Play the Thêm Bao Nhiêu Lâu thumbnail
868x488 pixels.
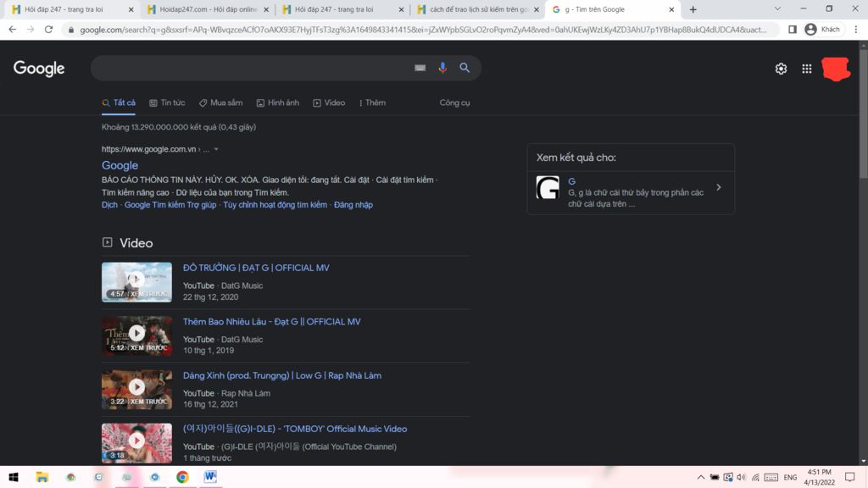136,335
